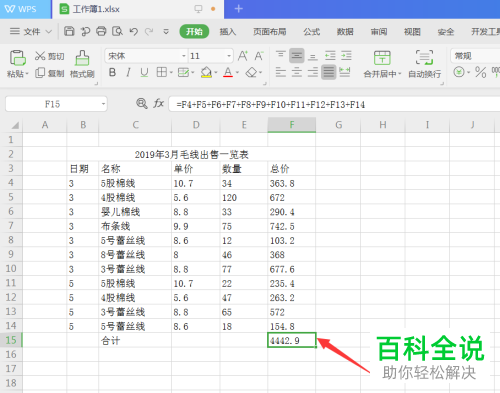Expand the Name Box dropdown arrow
This screenshot has width=500, height=393.
103,104
